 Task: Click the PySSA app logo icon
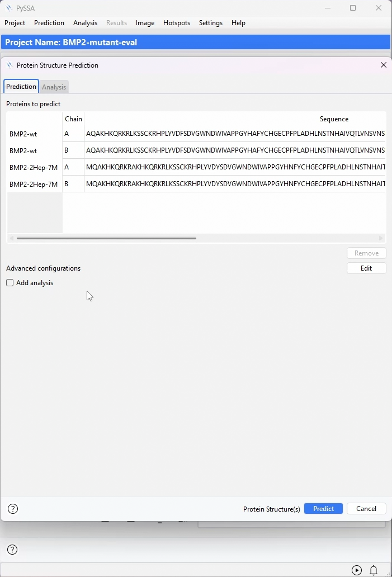(9, 8)
